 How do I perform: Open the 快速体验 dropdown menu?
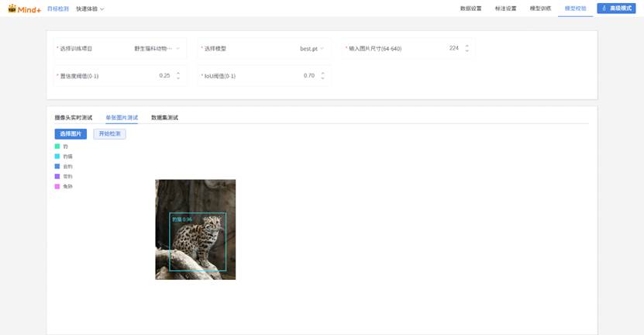point(90,9)
